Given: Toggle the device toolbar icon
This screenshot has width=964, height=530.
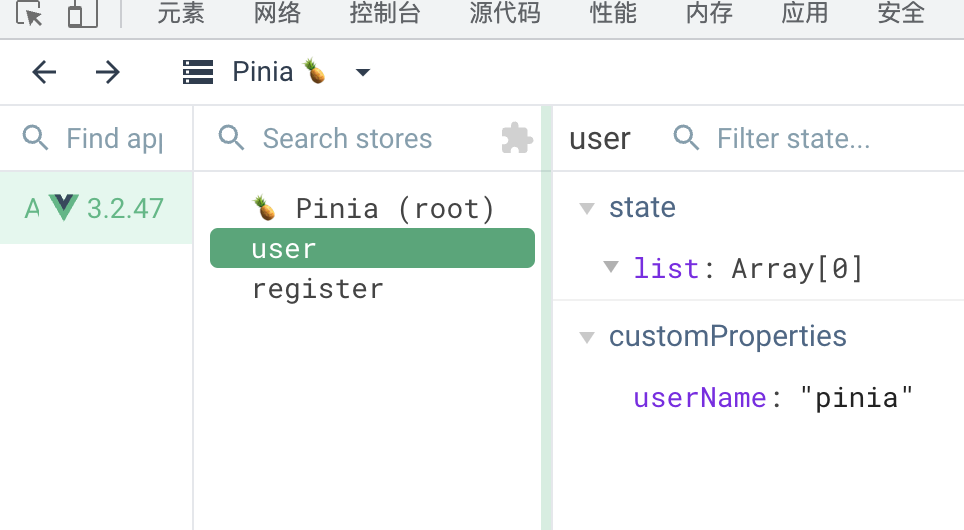Looking at the screenshot, I should [82, 14].
